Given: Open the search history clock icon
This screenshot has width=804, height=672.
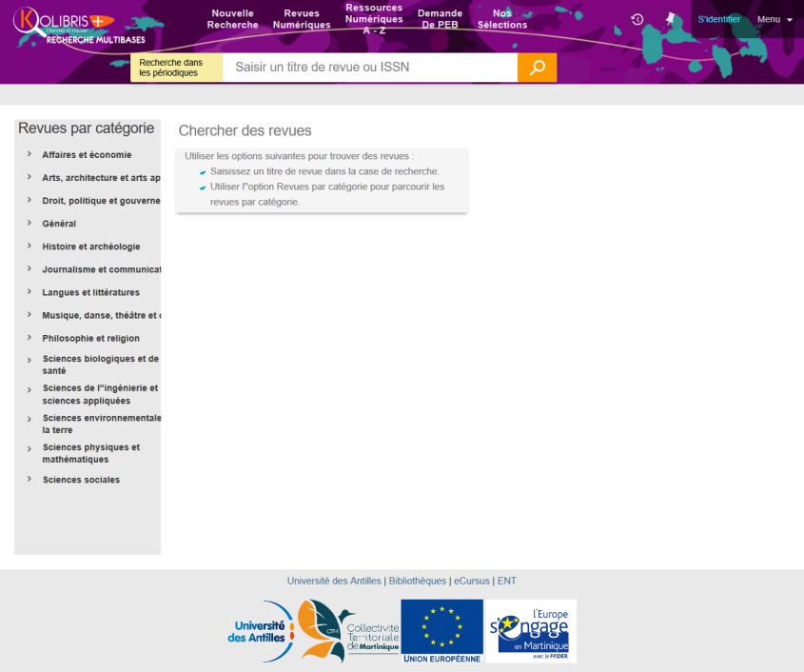Looking at the screenshot, I should (637, 19).
